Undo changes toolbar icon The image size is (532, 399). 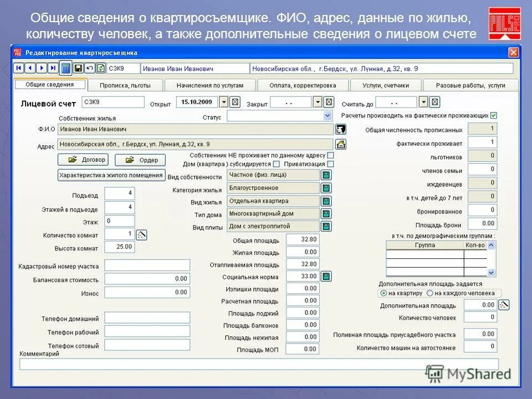click(90, 68)
